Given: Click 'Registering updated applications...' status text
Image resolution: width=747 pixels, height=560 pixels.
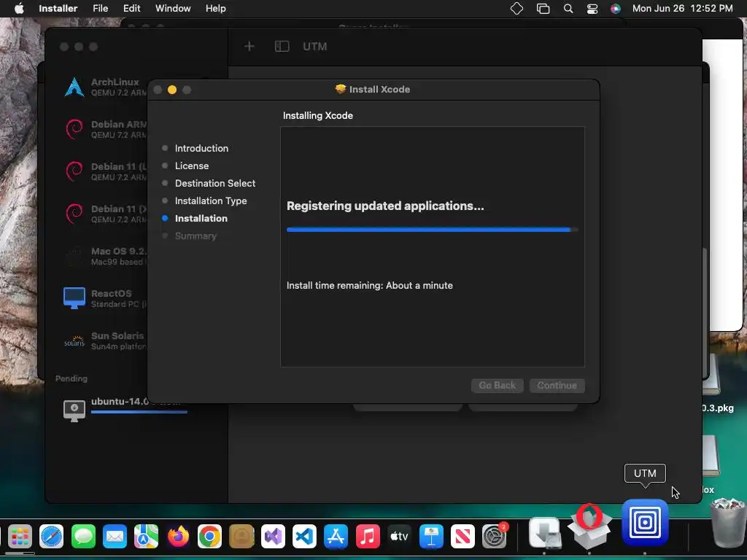Looking at the screenshot, I should pyautogui.click(x=385, y=206).
